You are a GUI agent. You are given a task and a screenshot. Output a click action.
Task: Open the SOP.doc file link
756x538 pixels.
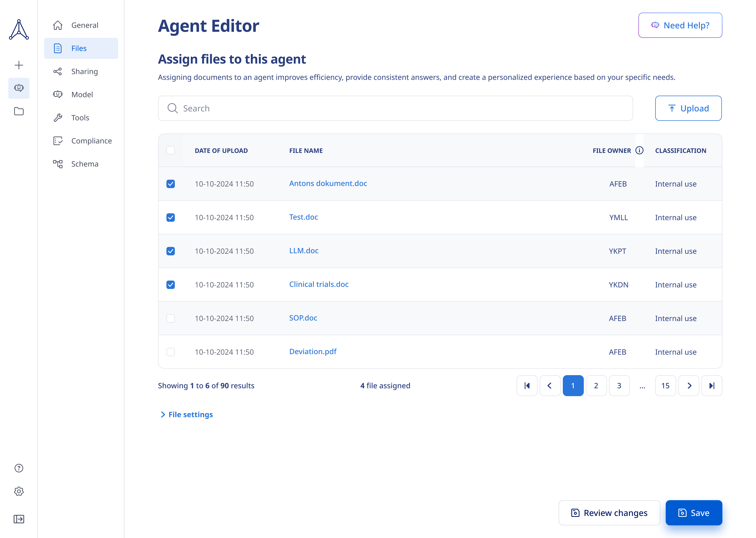[x=303, y=318]
